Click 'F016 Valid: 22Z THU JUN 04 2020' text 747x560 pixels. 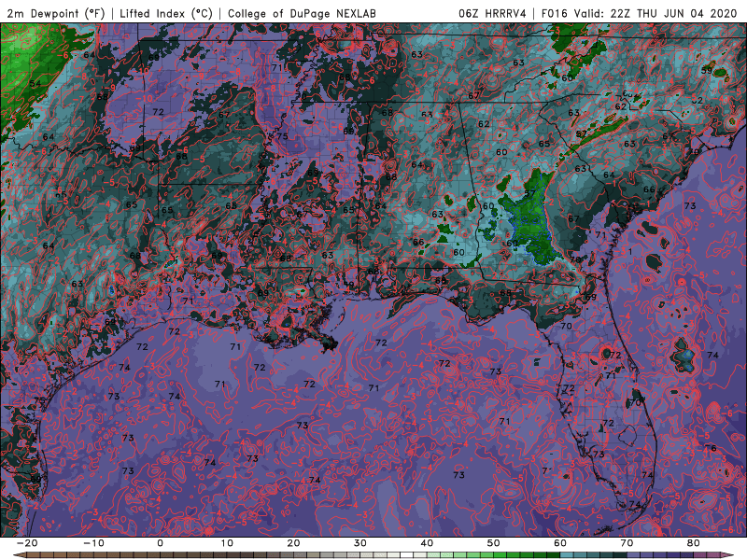[639, 13]
